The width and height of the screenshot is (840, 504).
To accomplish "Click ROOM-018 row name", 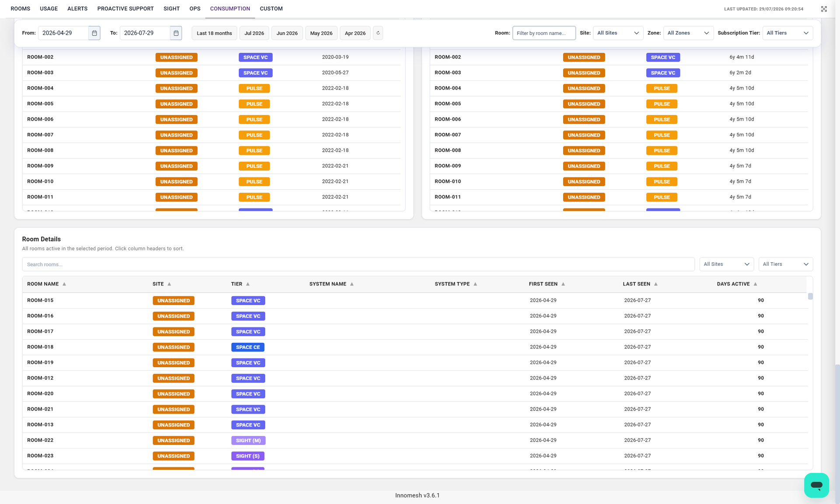I will click(x=40, y=347).
